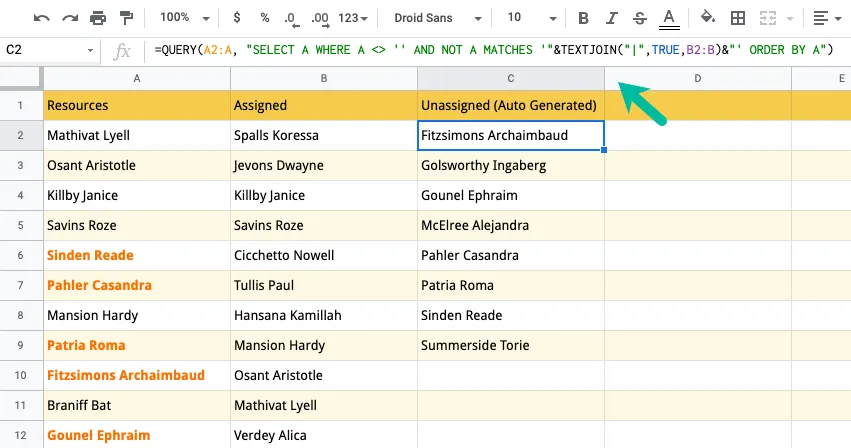The height and width of the screenshot is (448, 851).
Task: Click the Merge cells icon
Action: pos(767,18)
